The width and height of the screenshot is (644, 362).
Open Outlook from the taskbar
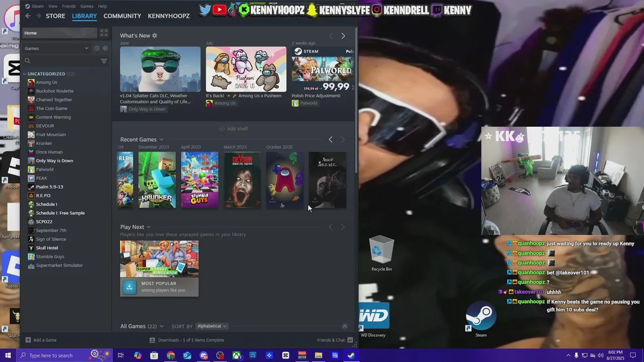[x=187, y=355]
